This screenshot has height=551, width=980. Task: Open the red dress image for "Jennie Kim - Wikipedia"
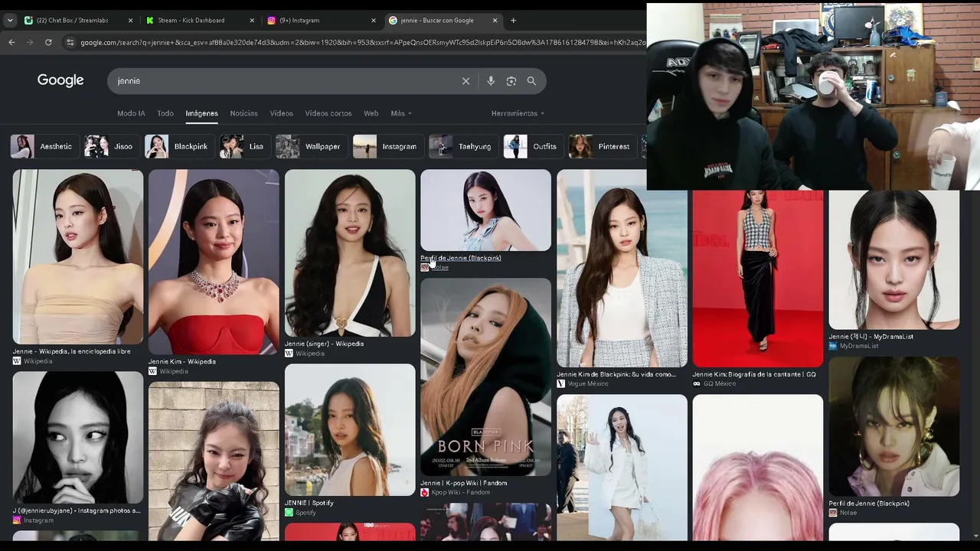(214, 262)
